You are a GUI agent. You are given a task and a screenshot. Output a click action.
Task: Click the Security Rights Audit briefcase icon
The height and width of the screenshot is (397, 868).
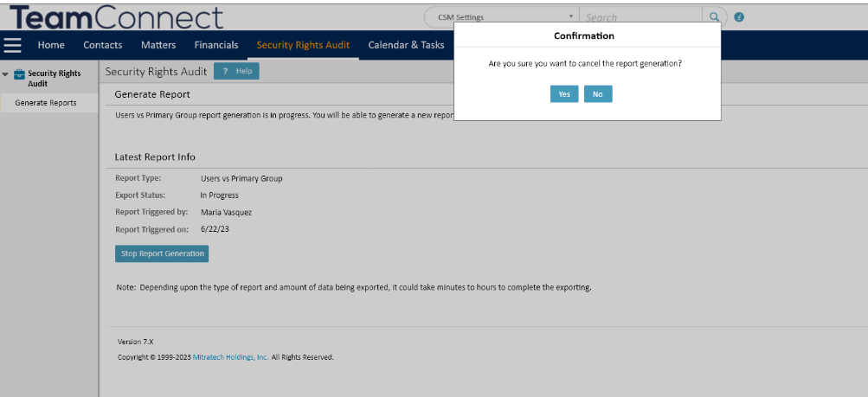19,74
